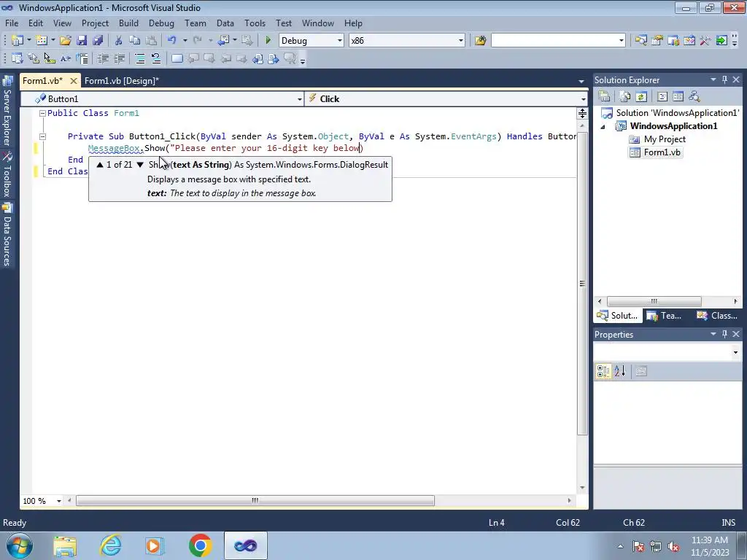Click the Open File folder icon
Viewport: 747px width, 560px height.
(66, 41)
